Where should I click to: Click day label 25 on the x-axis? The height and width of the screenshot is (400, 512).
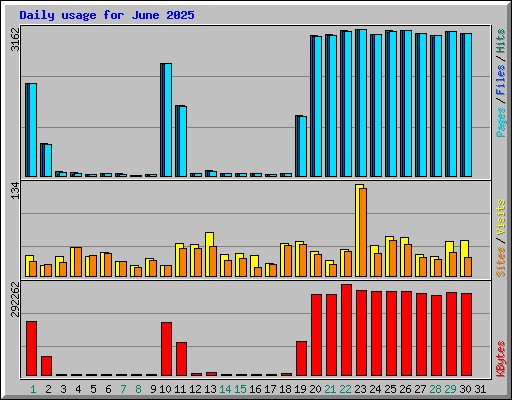coord(390,389)
